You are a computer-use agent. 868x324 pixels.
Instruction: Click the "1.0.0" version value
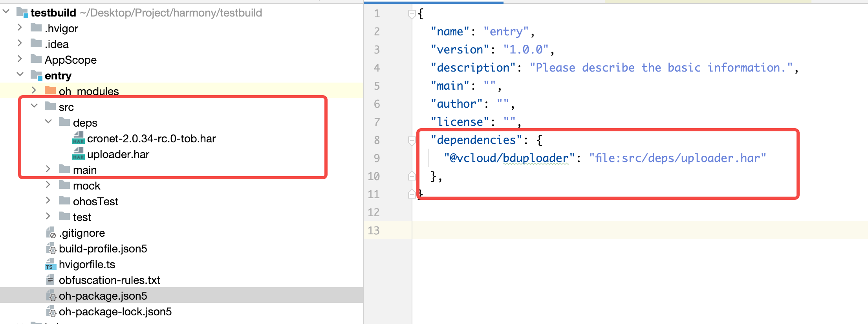coord(526,50)
